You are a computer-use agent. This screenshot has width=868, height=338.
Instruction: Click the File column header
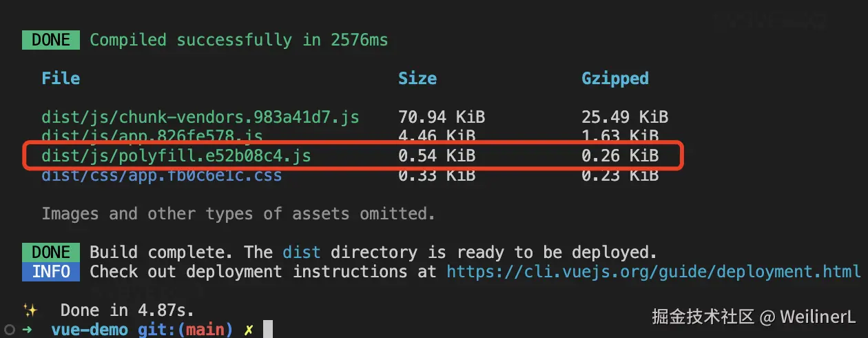point(61,79)
